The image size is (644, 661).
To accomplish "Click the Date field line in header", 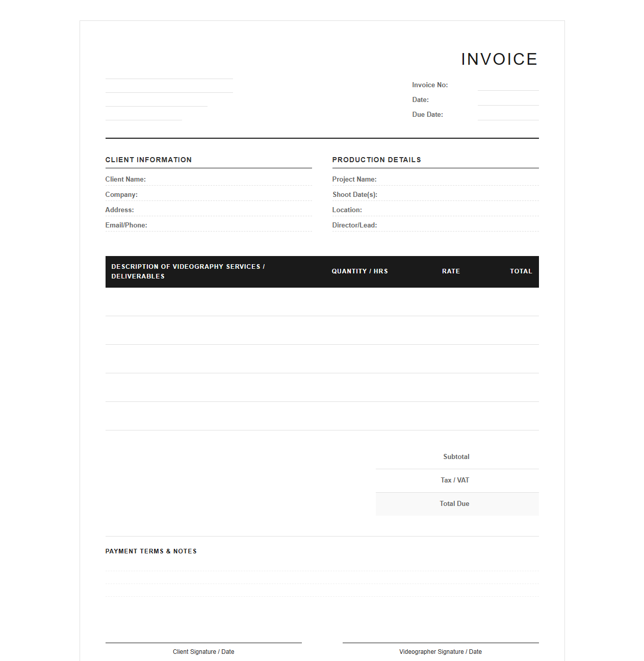I will (508, 100).
